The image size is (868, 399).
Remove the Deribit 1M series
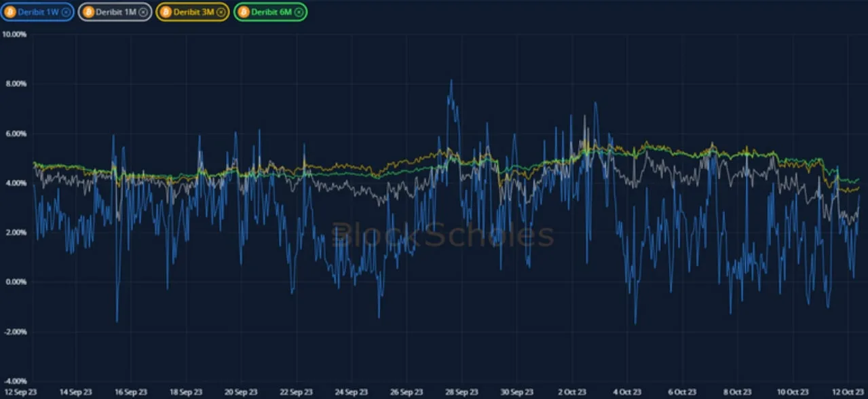coord(143,12)
